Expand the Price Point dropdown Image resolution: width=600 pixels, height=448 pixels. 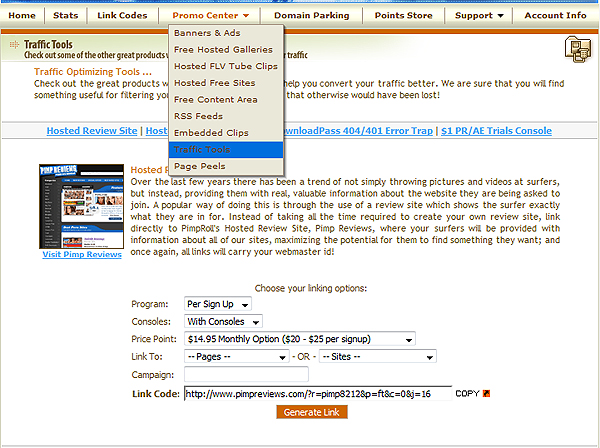pyautogui.click(x=299, y=340)
